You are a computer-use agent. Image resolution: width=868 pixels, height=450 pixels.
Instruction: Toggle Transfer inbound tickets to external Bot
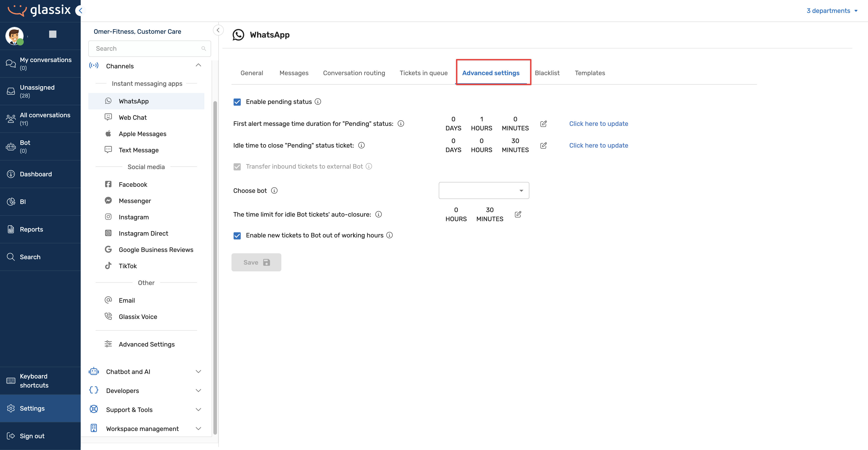tap(237, 167)
